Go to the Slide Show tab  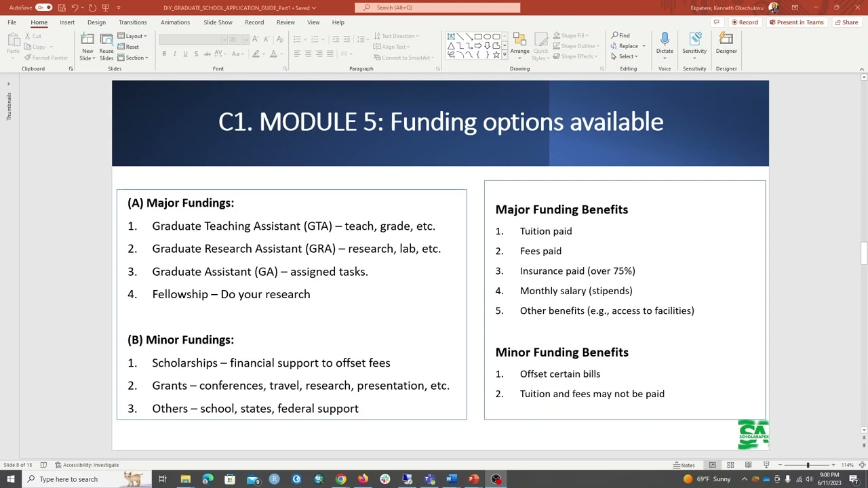218,22
